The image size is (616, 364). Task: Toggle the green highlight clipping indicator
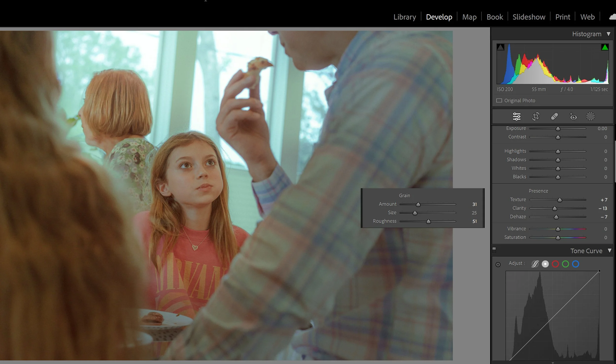coord(605,47)
